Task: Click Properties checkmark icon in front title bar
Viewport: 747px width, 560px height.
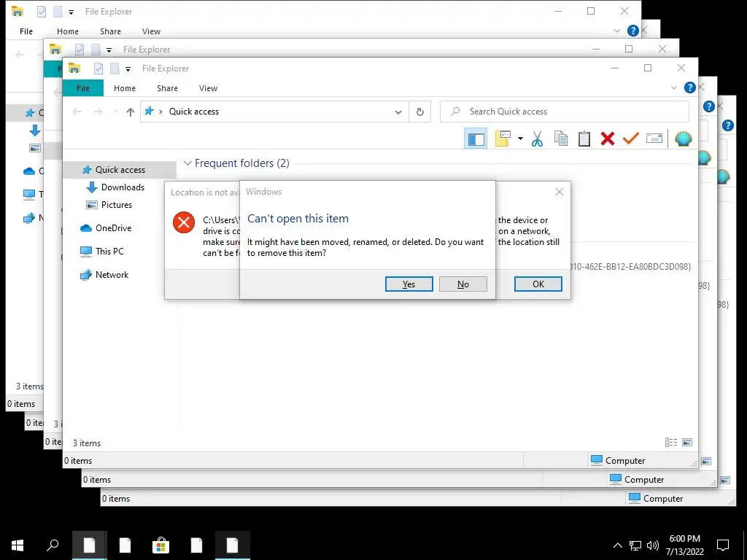Action: pos(98,69)
